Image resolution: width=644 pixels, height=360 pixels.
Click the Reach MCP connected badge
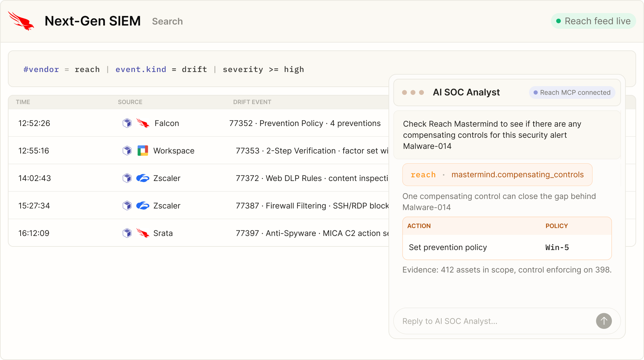[572, 93]
